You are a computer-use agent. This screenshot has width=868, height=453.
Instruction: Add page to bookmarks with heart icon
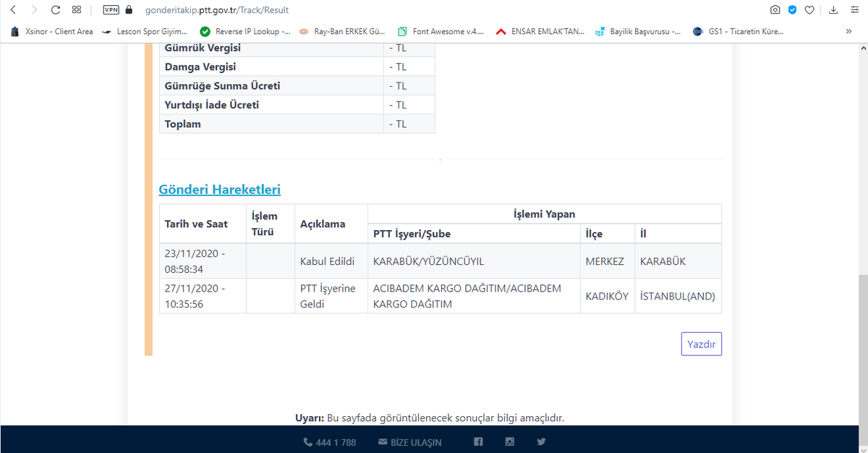coord(810,10)
